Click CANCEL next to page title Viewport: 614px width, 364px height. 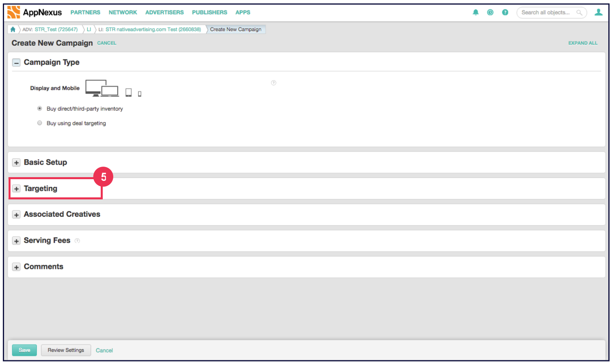pos(107,43)
